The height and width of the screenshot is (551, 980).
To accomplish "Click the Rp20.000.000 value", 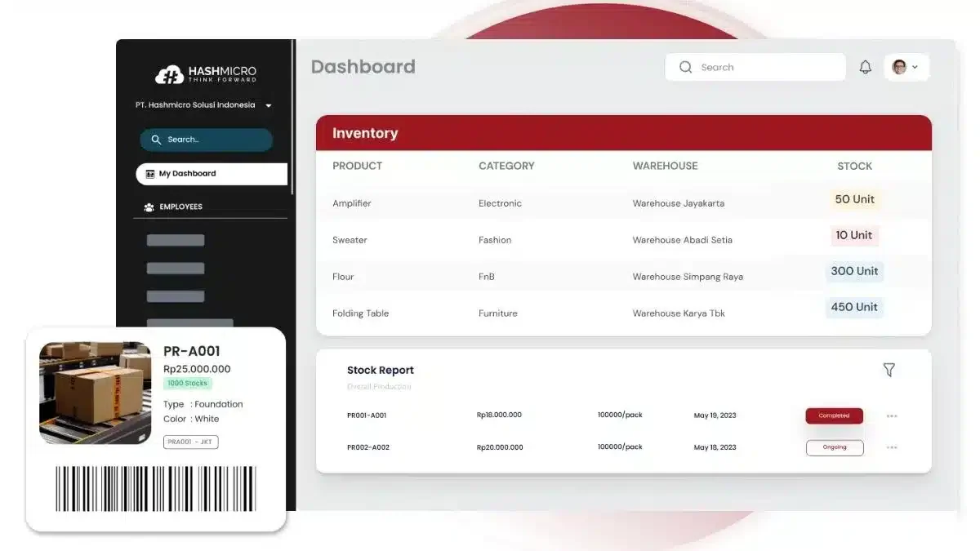I will pyautogui.click(x=500, y=447).
